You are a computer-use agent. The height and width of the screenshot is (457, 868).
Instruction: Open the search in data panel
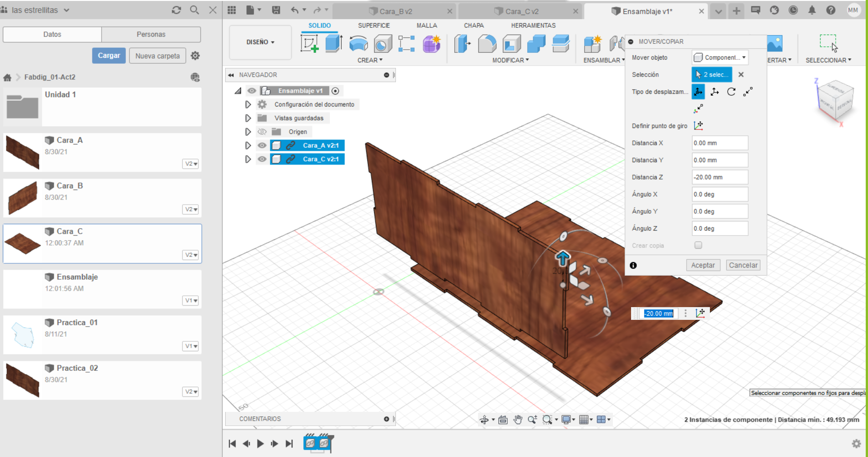[x=195, y=10]
